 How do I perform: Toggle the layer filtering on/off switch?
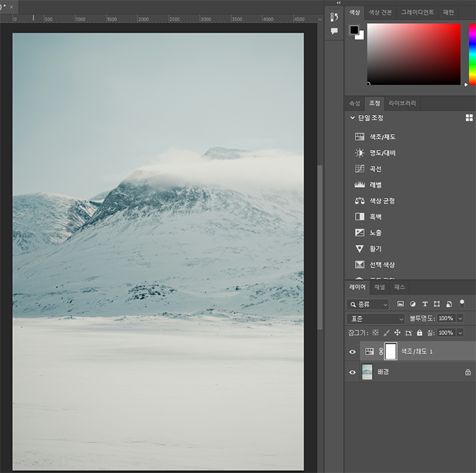[462, 303]
